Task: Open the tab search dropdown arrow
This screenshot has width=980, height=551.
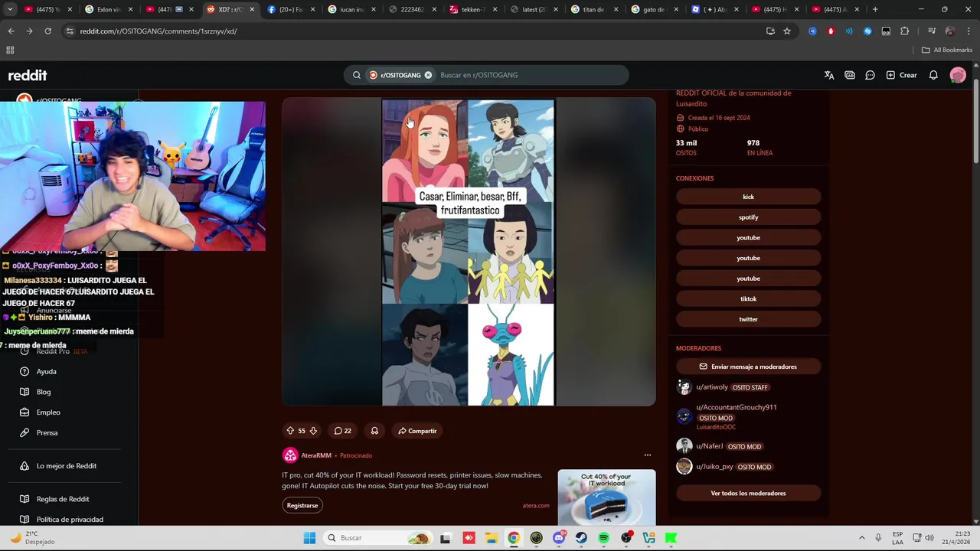Action: pos(10,9)
